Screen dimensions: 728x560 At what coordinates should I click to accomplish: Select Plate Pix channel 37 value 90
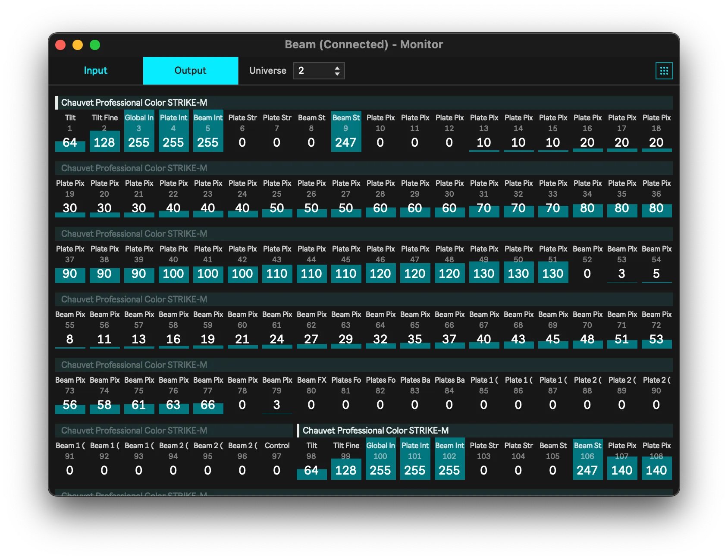click(70, 263)
